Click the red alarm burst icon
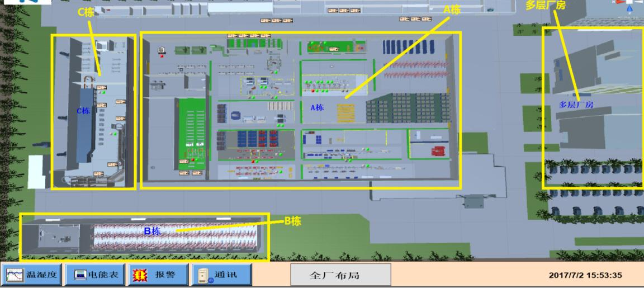The image size is (644, 288). [x=138, y=275]
